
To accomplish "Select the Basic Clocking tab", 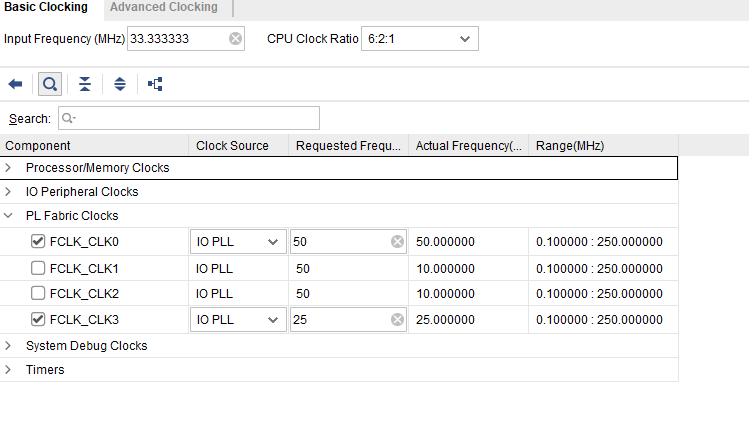I will [x=46, y=7].
